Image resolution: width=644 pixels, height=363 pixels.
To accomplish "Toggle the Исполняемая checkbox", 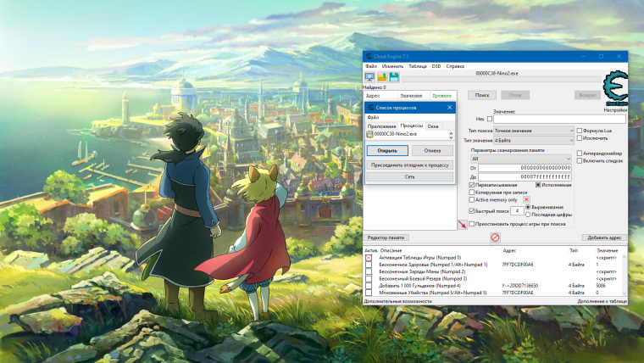I will click(537, 185).
